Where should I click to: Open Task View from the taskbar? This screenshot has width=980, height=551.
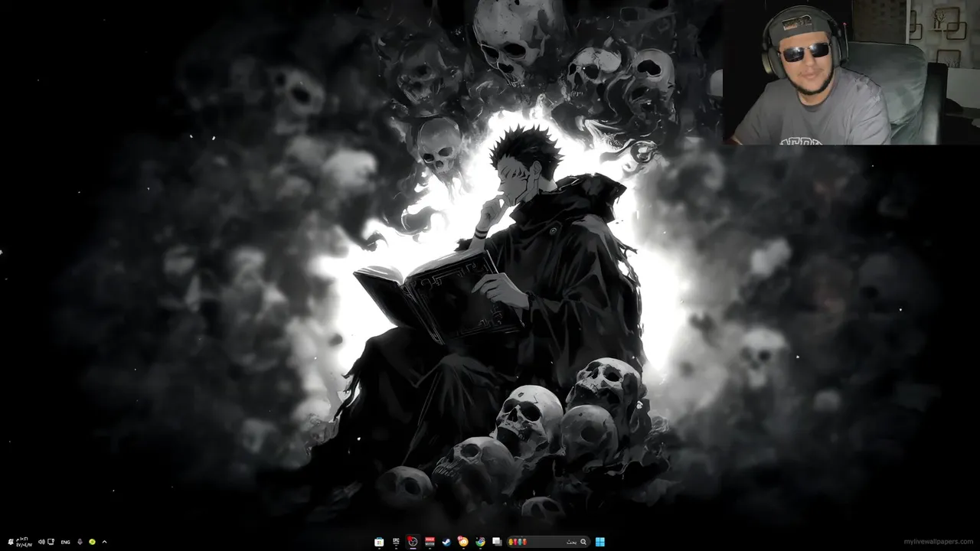tap(497, 542)
